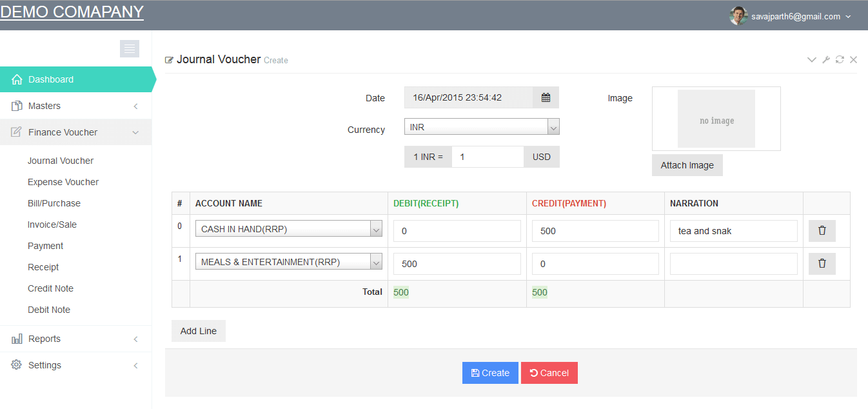Click the 1 INR = label
This screenshot has width=868, height=409.
428,157
